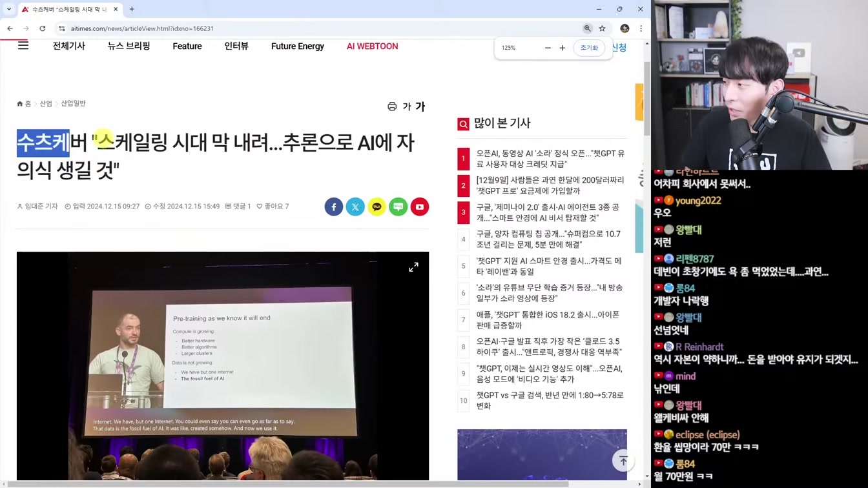Expand the article image to fullscreen
The image size is (868, 488).
(x=413, y=267)
